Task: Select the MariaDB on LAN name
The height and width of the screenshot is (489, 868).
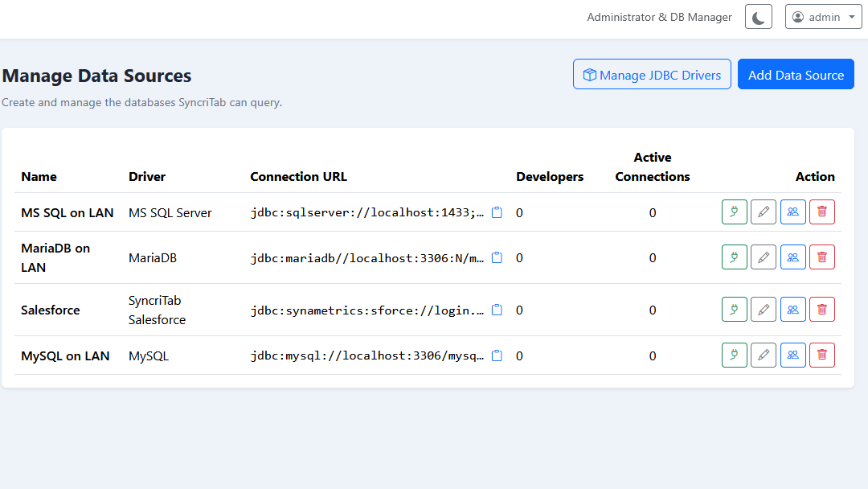Action: pyautogui.click(x=55, y=257)
